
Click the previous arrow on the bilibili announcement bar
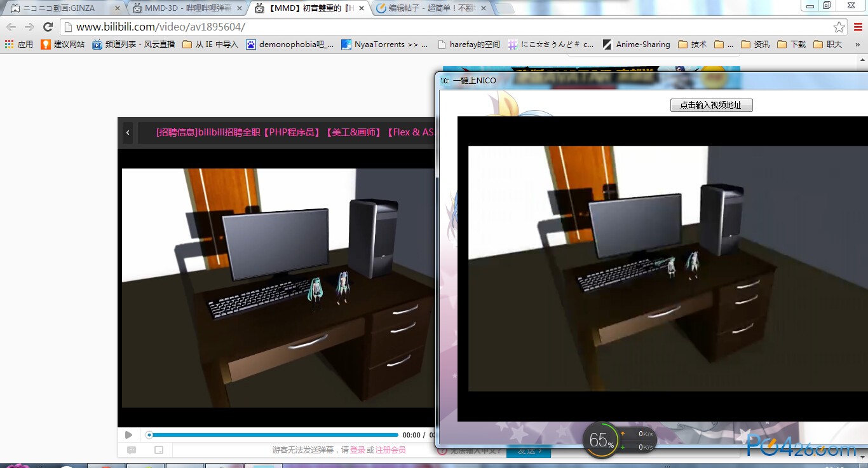(x=128, y=132)
